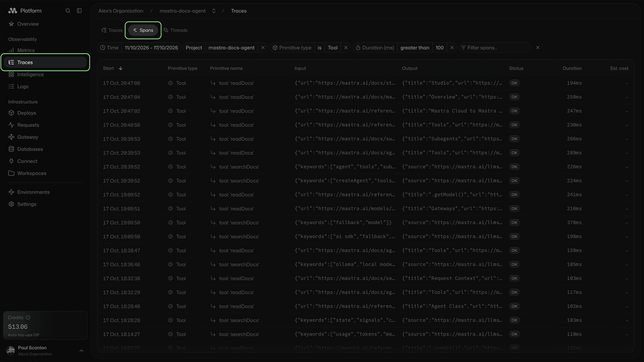Open the Time range filter 11/10/2026 - 17/10/2026
Screen dimensions: 644x362
(x=151, y=48)
